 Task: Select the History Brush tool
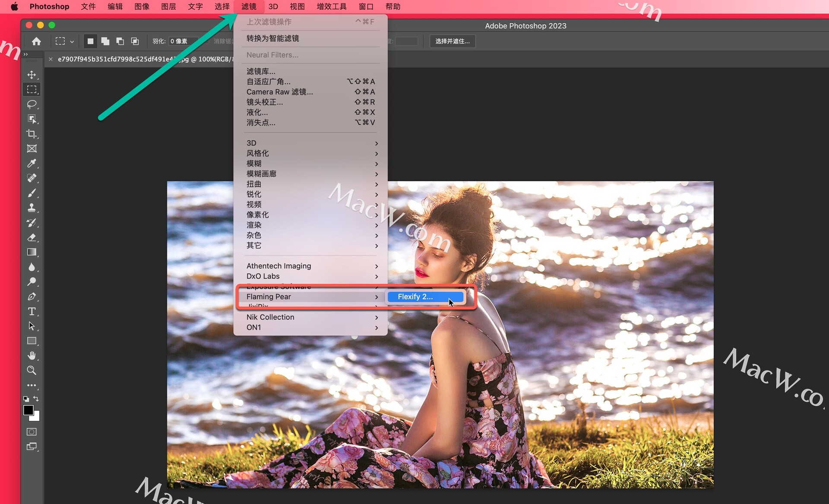pyautogui.click(x=32, y=223)
